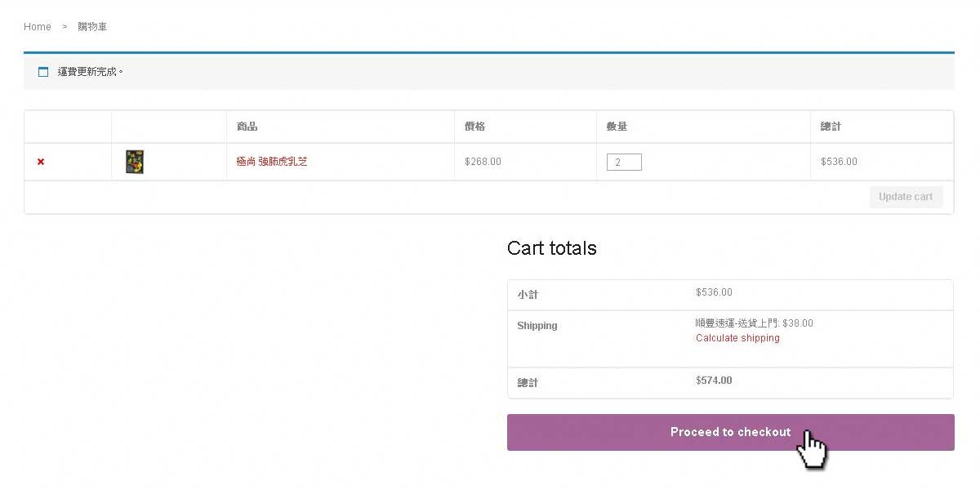Click the 價格 column header
Viewport: 980px width, 490px height.
point(474,127)
